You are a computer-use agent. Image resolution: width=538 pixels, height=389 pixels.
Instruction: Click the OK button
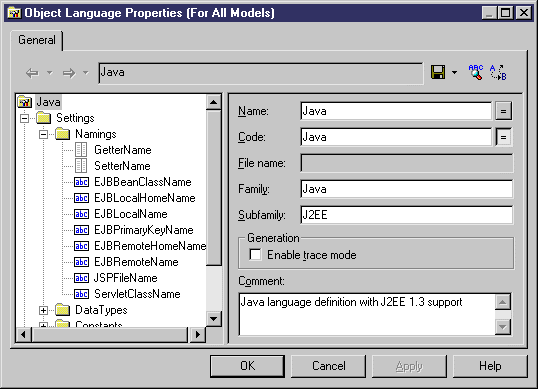pos(247,366)
